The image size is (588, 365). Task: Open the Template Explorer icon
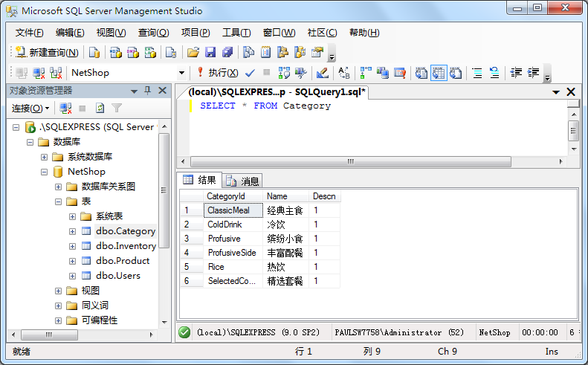(x=300, y=52)
